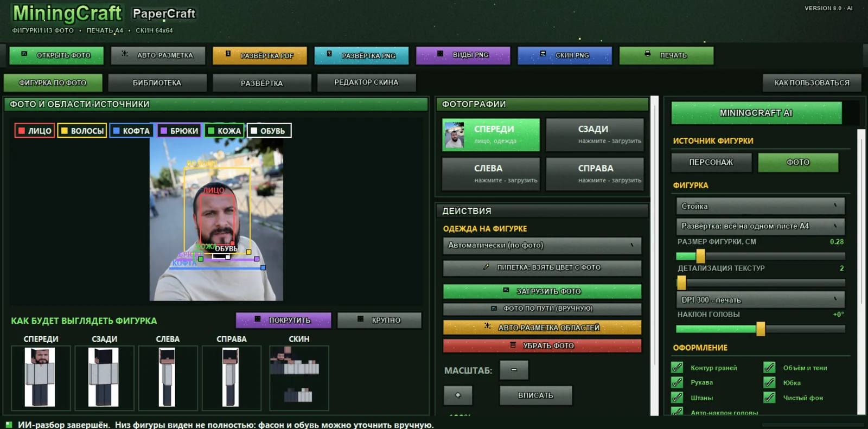Zoom out with the minus button by МАСШТАБ
The image size is (868, 429).
coord(514,370)
